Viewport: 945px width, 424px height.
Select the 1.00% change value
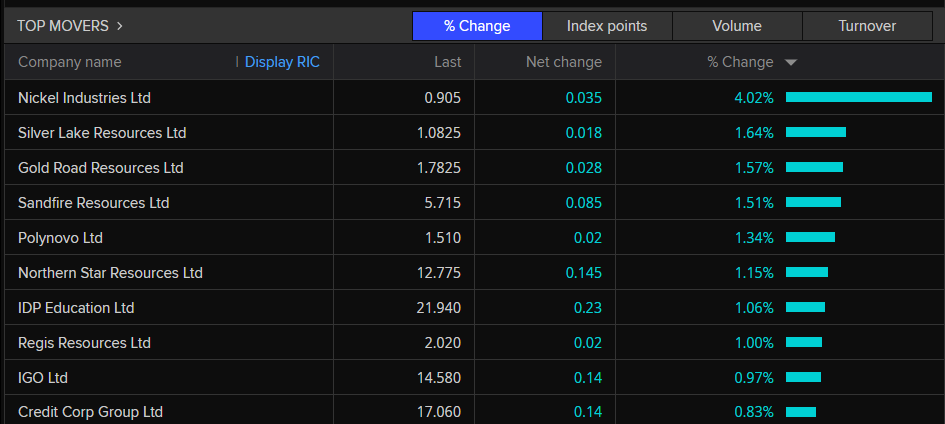[754, 343]
